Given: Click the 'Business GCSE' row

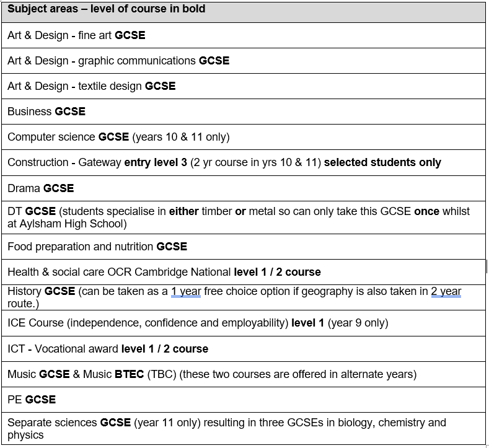Looking at the screenshot, I should click(46, 112).
